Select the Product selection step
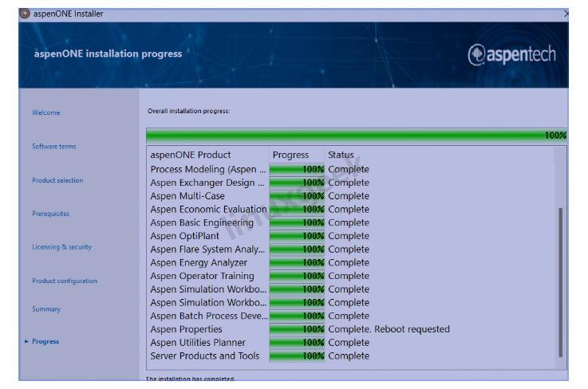 pyautogui.click(x=57, y=180)
